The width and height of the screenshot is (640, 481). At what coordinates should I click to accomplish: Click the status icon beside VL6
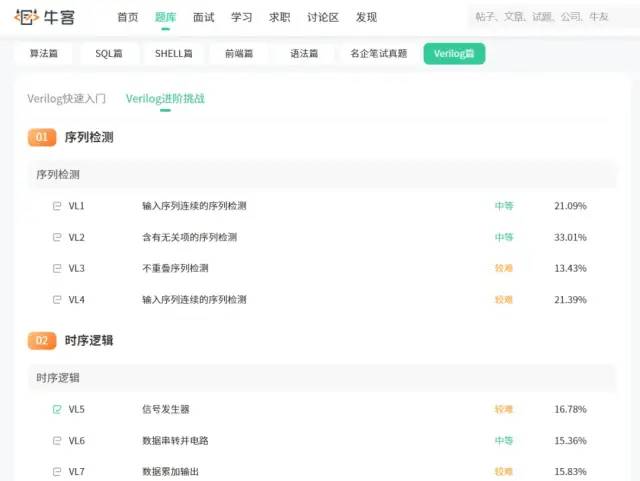tap(57, 441)
